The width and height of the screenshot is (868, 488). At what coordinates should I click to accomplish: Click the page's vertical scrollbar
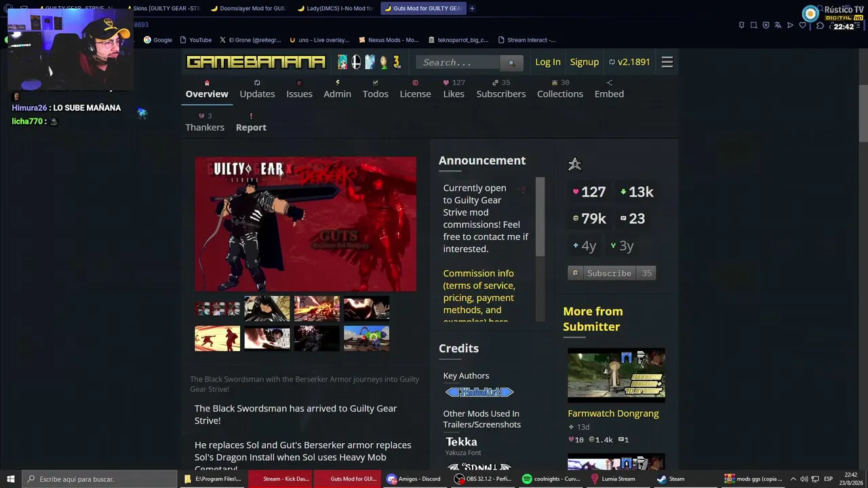(x=863, y=115)
